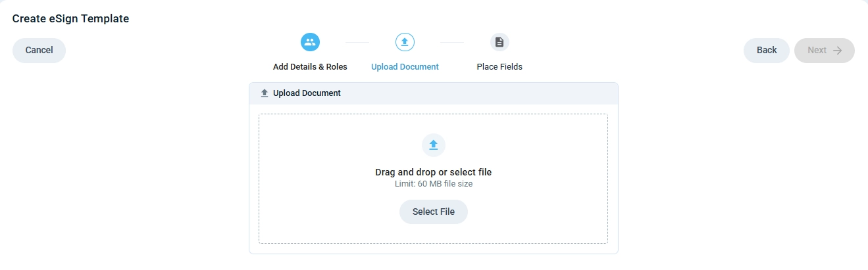Click the upload arrow icon in drop zone
Screen dimensions: 868x270
pos(434,145)
